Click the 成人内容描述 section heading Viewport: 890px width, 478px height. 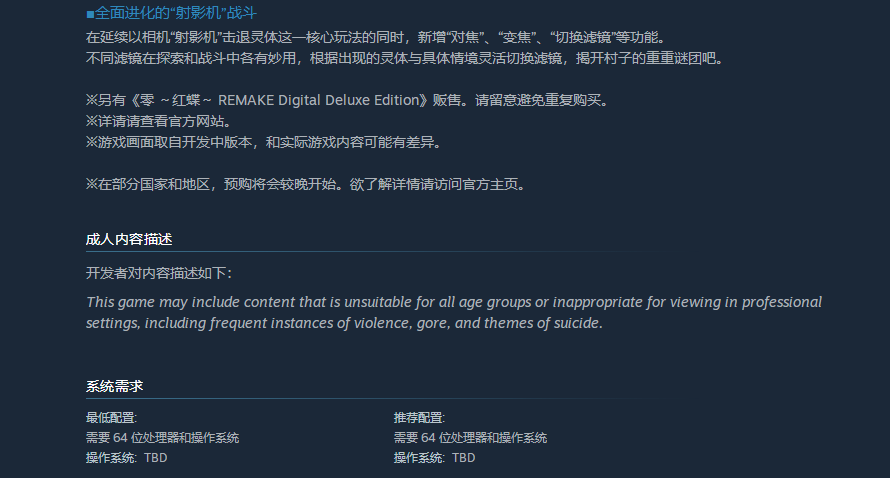pyautogui.click(x=129, y=239)
